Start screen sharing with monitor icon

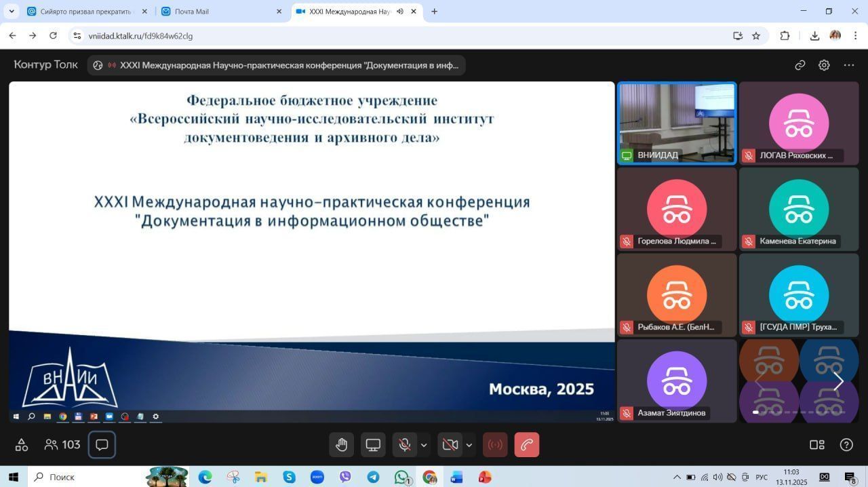click(x=373, y=445)
